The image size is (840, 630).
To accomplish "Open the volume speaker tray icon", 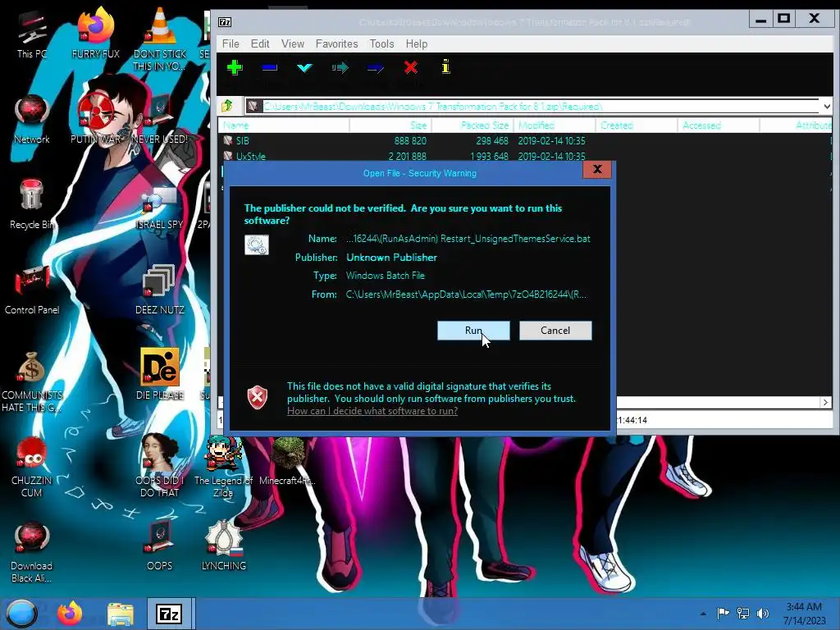I will [762, 613].
